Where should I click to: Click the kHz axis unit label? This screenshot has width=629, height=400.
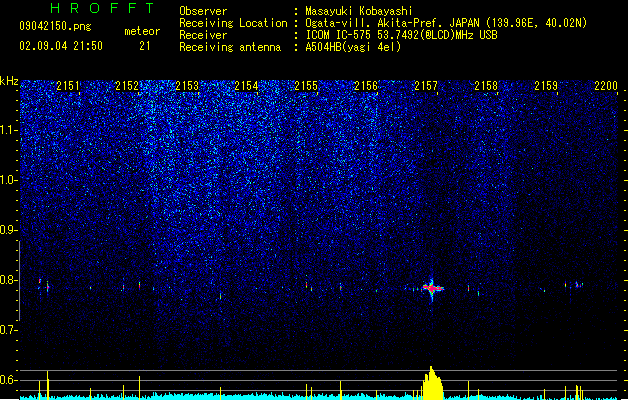(9, 81)
